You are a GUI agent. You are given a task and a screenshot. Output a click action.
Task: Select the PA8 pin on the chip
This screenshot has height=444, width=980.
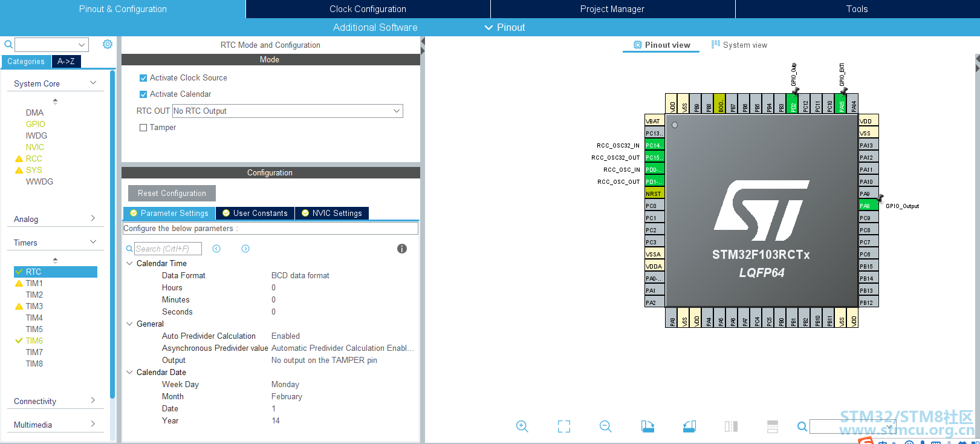(869, 206)
